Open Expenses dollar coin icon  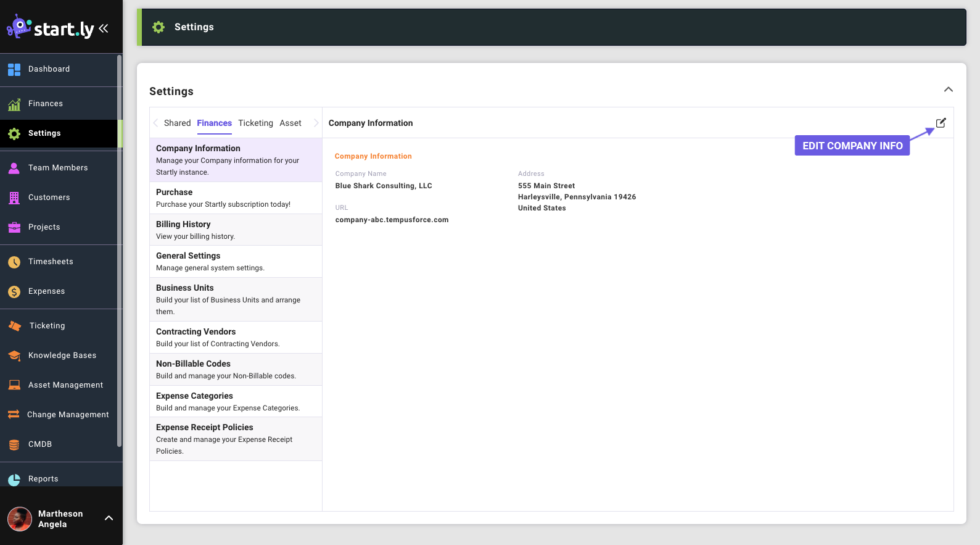pyautogui.click(x=14, y=292)
